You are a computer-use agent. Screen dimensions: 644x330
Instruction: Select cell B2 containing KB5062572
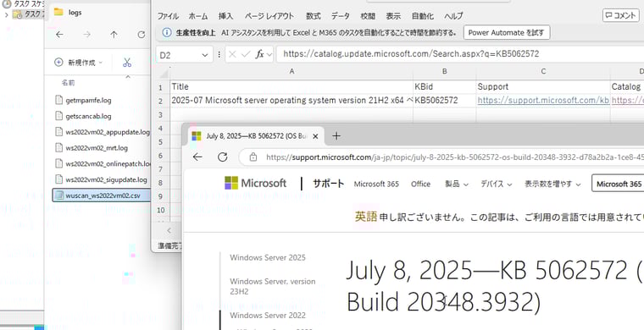pos(444,101)
